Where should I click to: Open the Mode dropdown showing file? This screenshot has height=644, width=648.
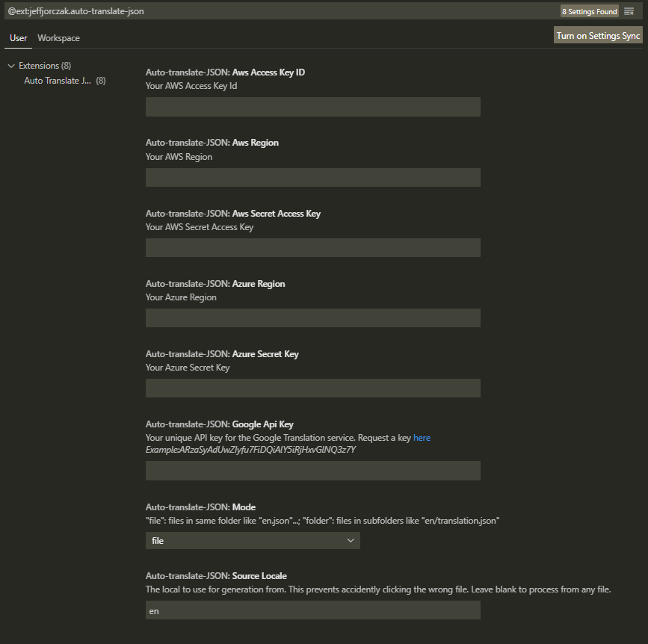pos(253,541)
